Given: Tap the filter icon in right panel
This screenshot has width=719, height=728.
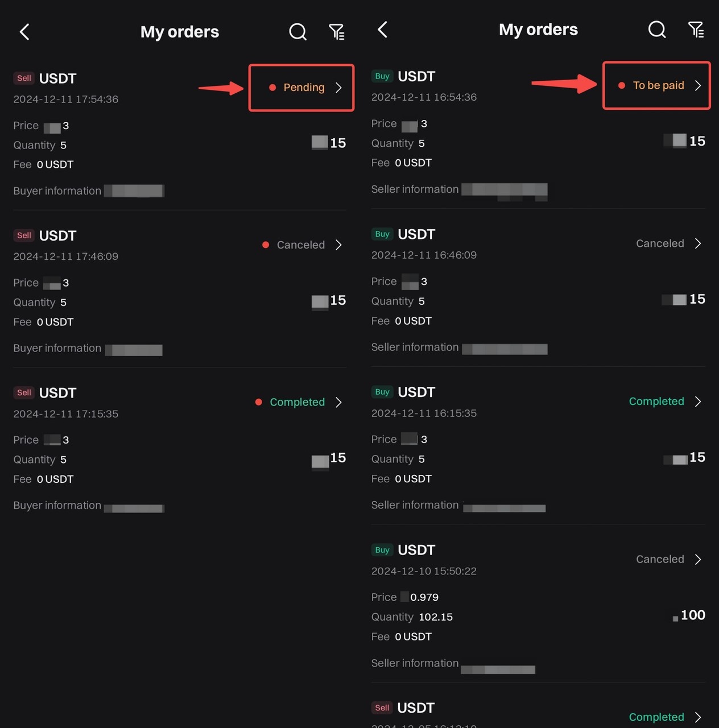Looking at the screenshot, I should click(696, 30).
